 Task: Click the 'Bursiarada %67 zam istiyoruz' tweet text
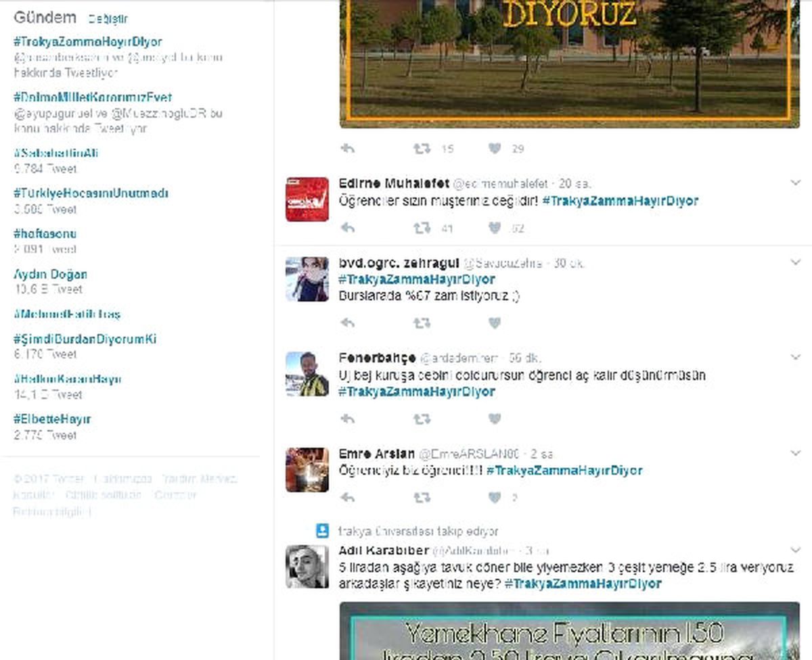(x=429, y=296)
